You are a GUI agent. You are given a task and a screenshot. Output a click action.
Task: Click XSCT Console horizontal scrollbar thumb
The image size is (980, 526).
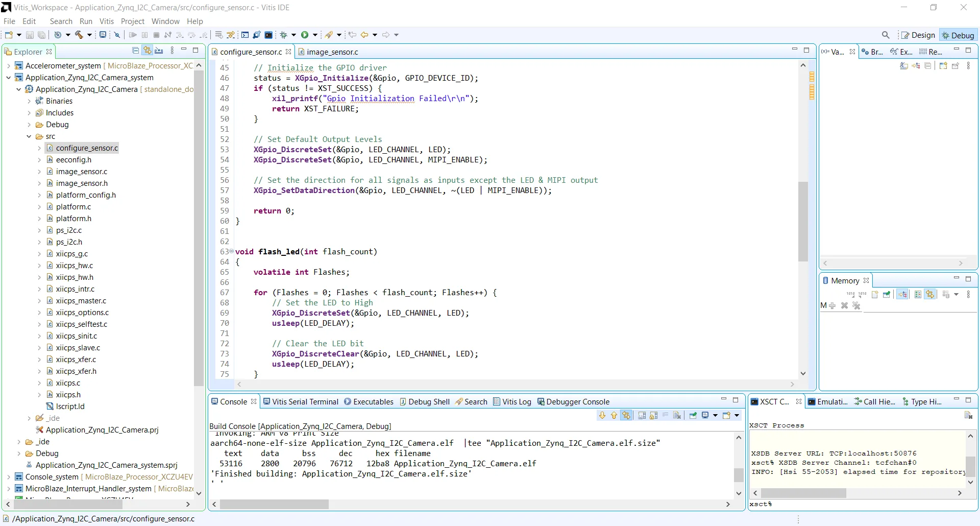[x=803, y=493]
